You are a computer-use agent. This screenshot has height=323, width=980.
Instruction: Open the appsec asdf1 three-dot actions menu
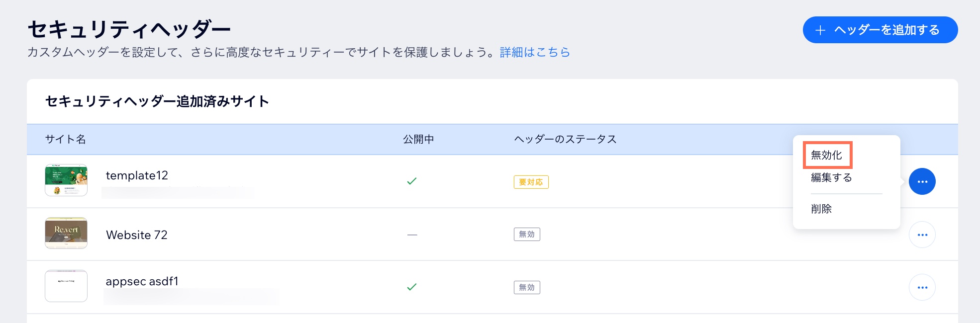(x=922, y=287)
